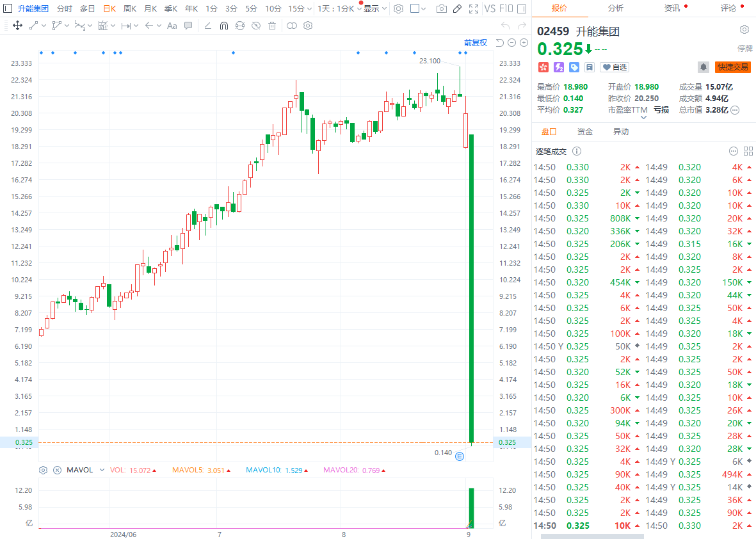Select 月K monthly candlestick view

[150, 9]
